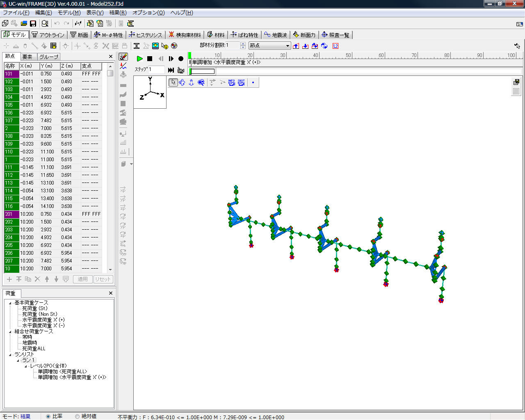Switch to the 断面力 tab

pyautogui.click(x=304, y=35)
